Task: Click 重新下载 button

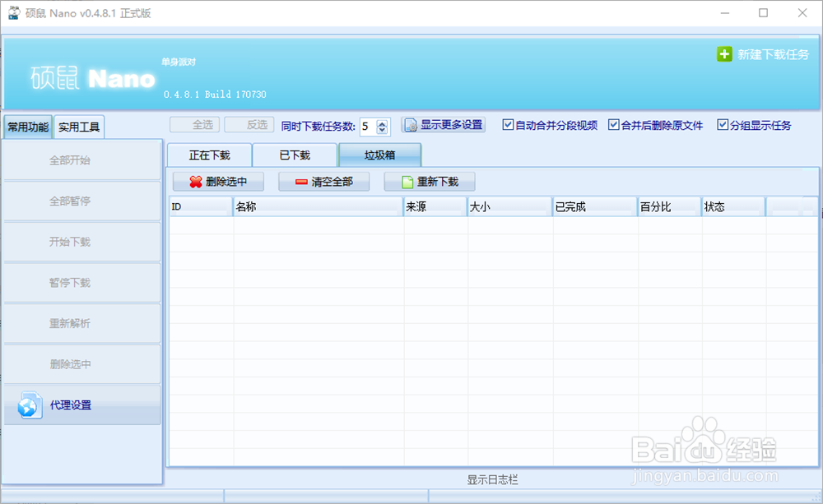Action: pyautogui.click(x=430, y=182)
